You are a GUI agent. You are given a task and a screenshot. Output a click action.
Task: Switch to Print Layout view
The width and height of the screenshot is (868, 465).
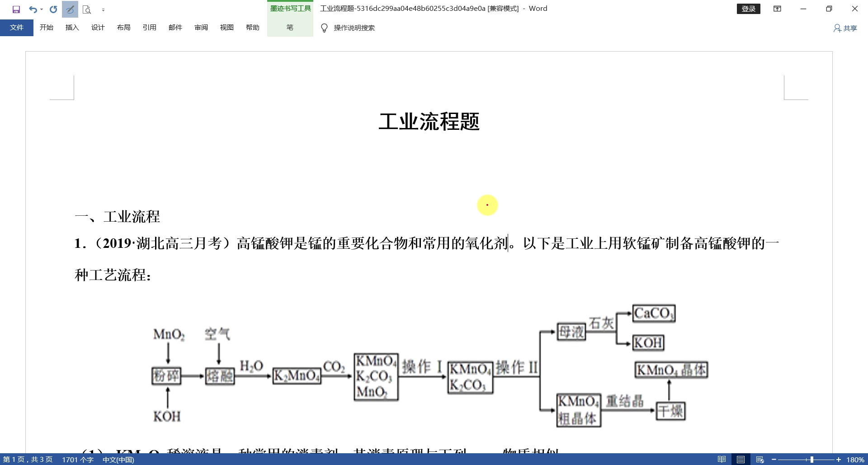(x=741, y=460)
